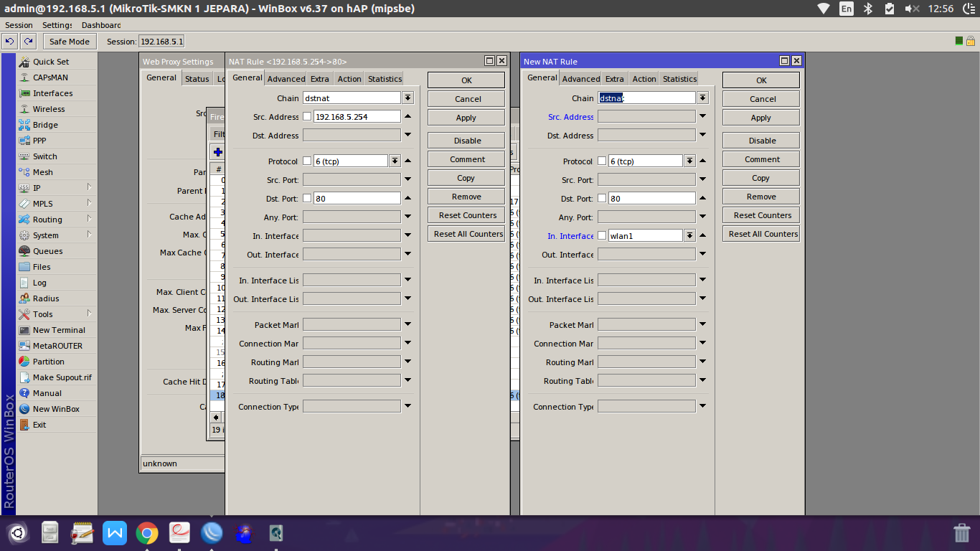The width and height of the screenshot is (980, 551).
Task: Open the Dashboard menu
Action: click(100, 25)
